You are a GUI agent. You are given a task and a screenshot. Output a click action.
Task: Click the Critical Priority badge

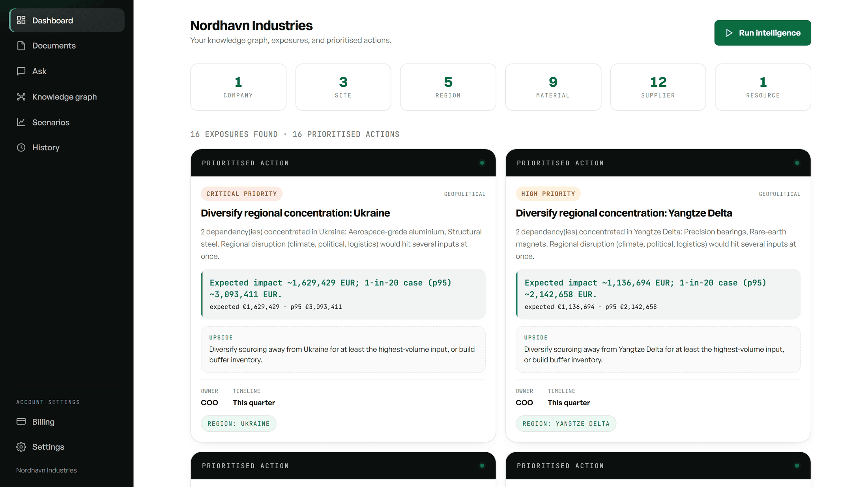(241, 194)
